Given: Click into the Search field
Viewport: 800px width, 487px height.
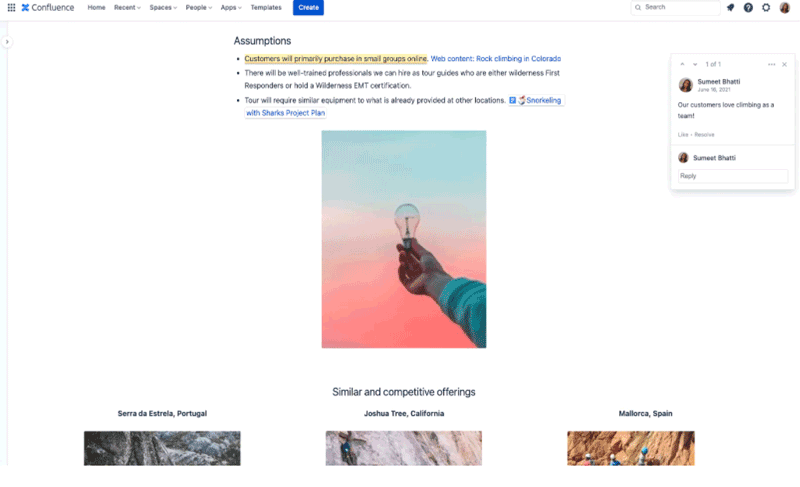Looking at the screenshot, I should [x=676, y=7].
